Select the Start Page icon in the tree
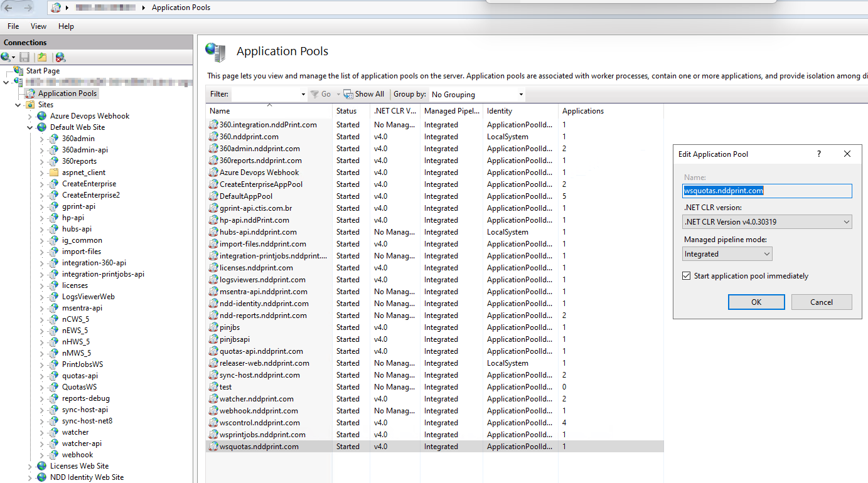The image size is (868, 483). (x=19, y=71)
